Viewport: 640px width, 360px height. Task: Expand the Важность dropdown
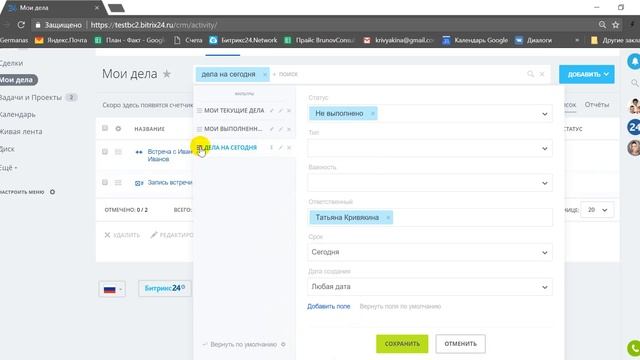(x=544, y=183)
